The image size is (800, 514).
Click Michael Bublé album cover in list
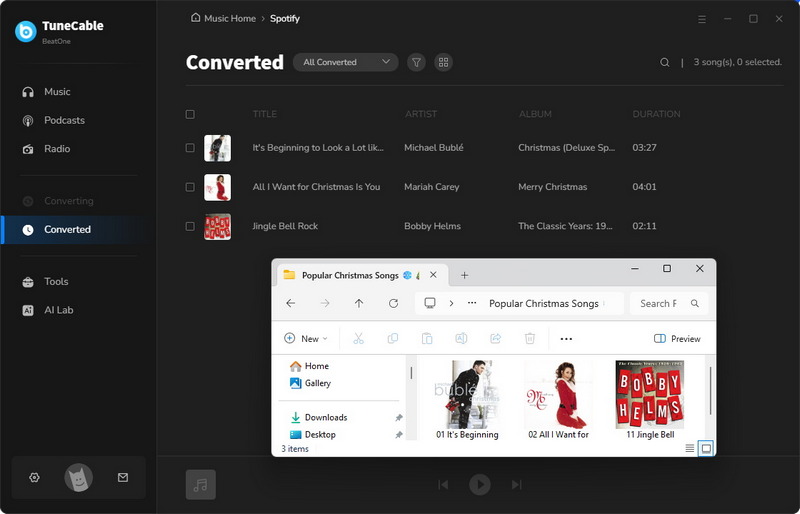pyautogui.click(x=217, y=148)
